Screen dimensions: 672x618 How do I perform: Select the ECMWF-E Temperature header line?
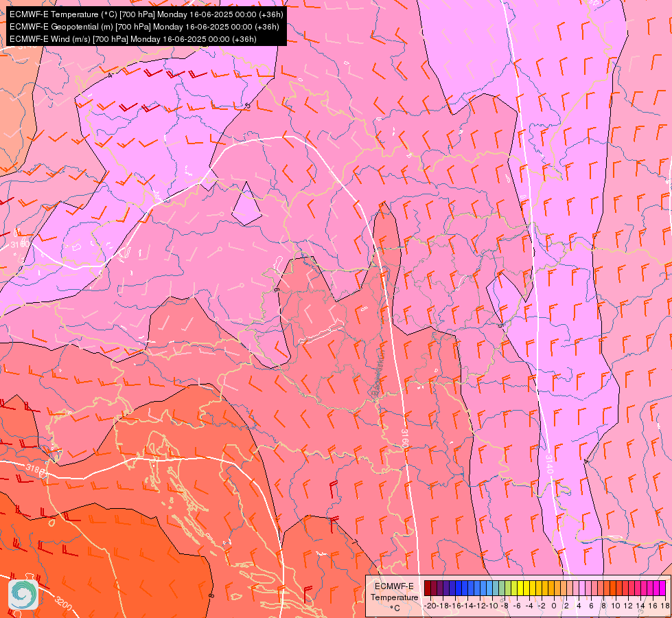click(x=146, y=14)
